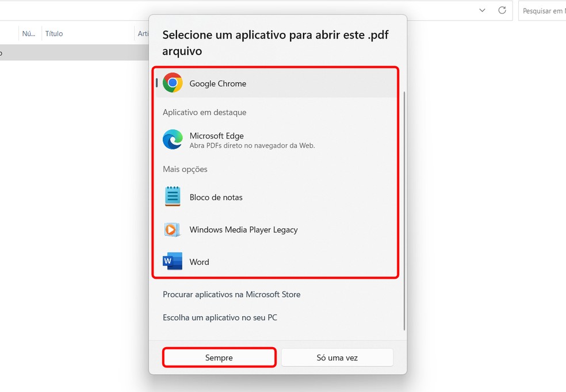Screen dimensions: 566x392
Task: Click the Microsoft Edge browser icon
Action: pos(173,139)
